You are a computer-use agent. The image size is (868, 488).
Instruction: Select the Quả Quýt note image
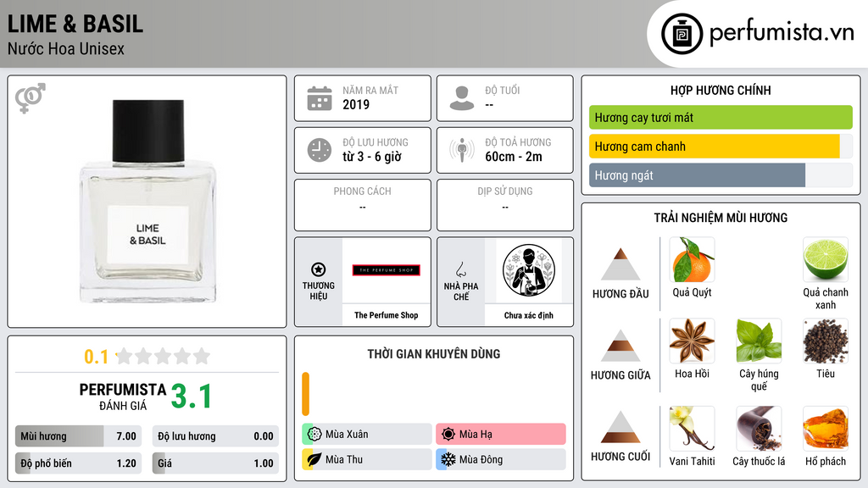692,260
